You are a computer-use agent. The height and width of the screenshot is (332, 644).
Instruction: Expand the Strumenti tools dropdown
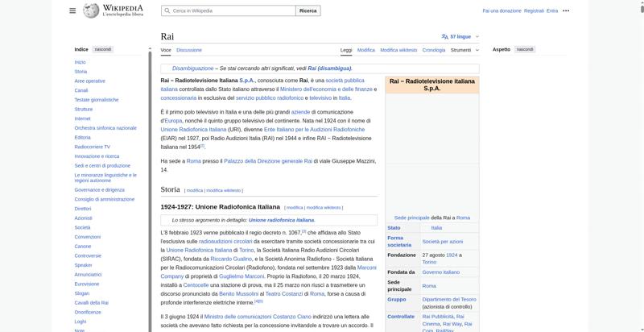coord(464,50)
